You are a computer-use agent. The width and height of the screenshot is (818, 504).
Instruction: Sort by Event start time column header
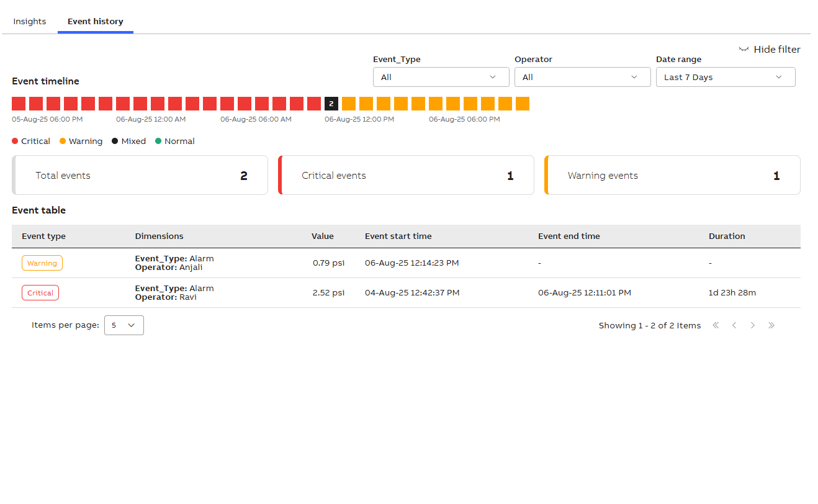pyautogui.click(x=398, y=236)
